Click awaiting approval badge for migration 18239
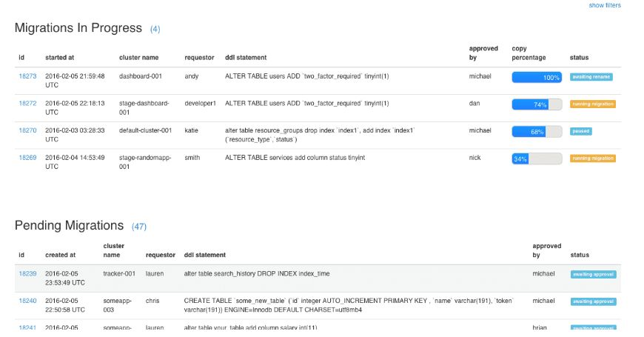The image size is (644, 337). pos(593,274)
